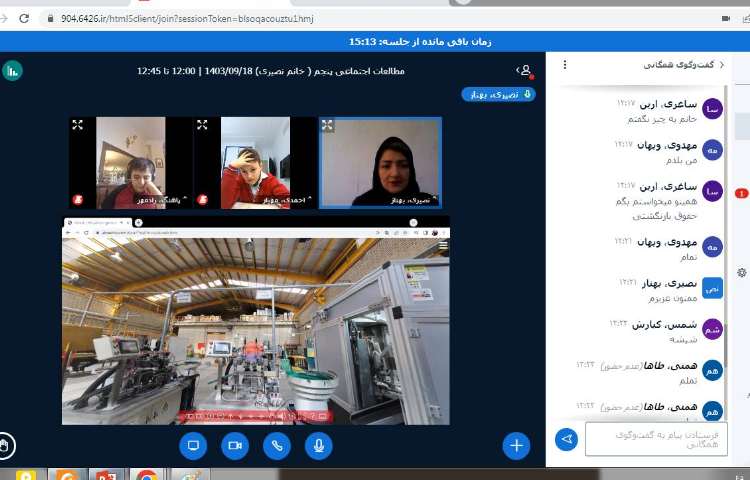Fullscreen the middle webcam video
750x480 pixels.
click(x=202, y=125)
